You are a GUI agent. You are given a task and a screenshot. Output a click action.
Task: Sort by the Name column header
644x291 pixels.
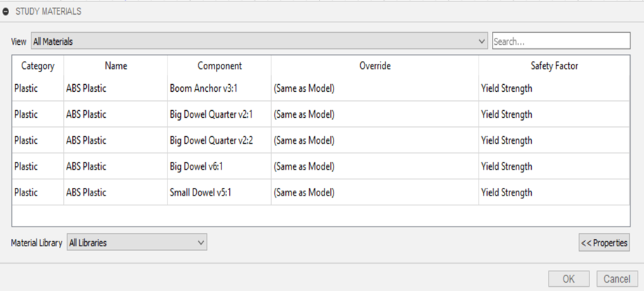tap(116, 66)
